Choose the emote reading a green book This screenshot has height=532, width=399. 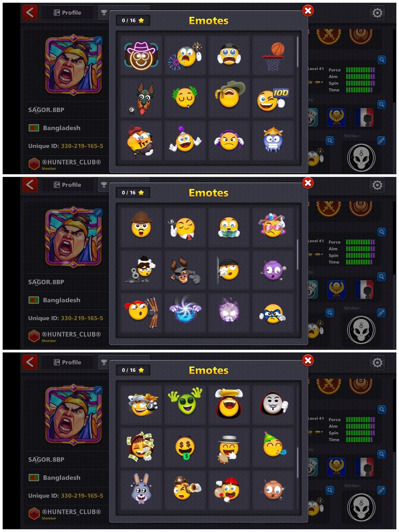click(x=229, y=227)
